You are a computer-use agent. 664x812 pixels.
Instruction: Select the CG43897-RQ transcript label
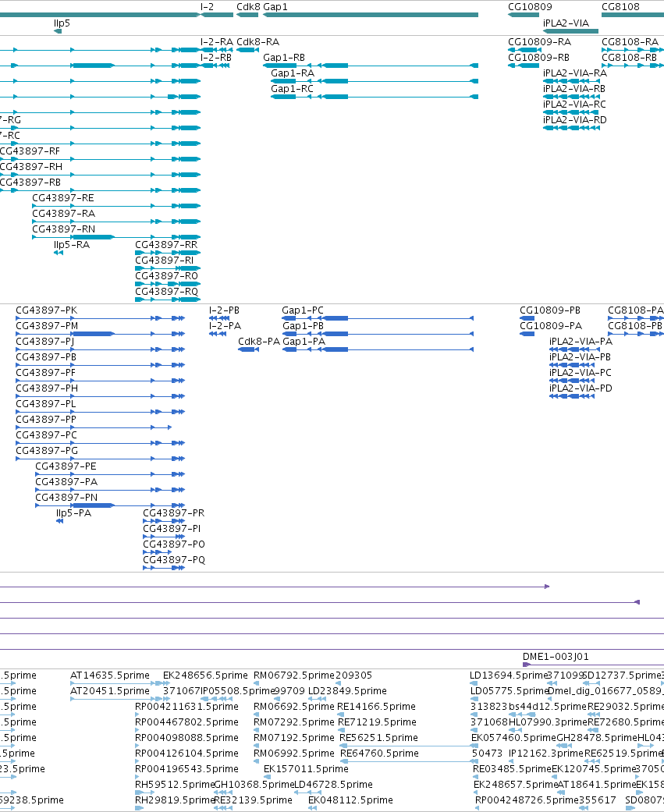167,291
